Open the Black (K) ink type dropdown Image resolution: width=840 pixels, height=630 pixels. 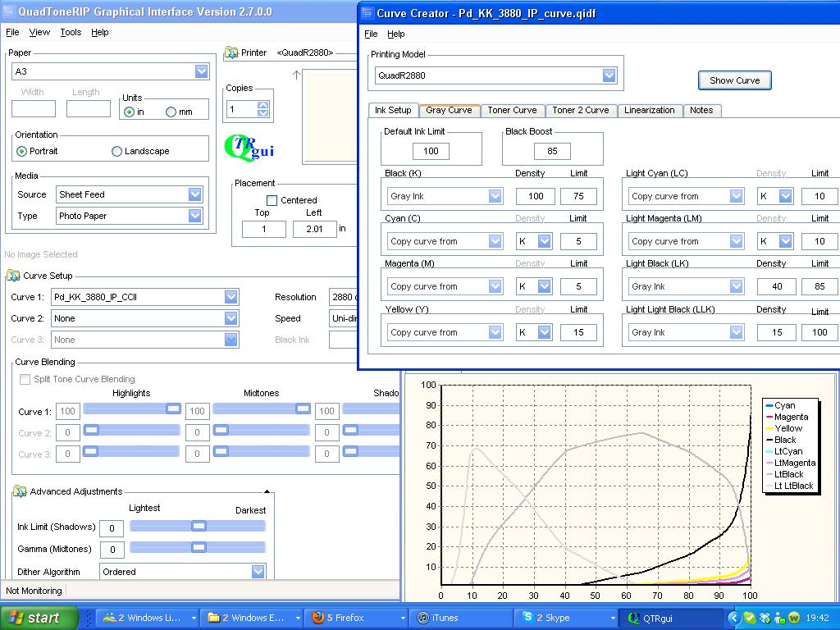click(495, 195)
